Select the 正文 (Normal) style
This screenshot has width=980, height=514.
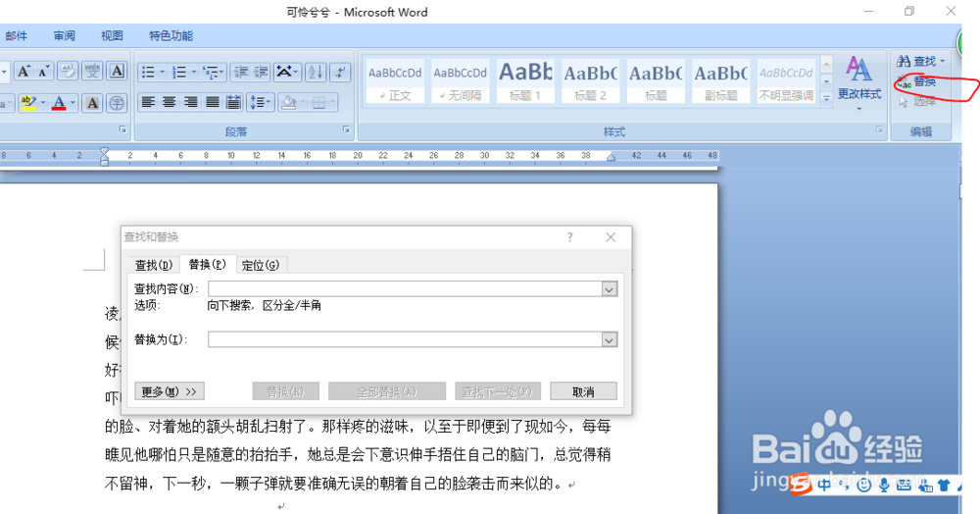tap(395, 81)
